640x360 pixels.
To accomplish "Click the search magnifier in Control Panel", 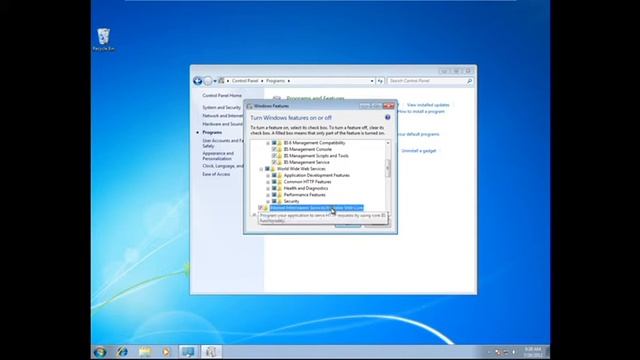I will pyautogui.click(x=469, y=81).
